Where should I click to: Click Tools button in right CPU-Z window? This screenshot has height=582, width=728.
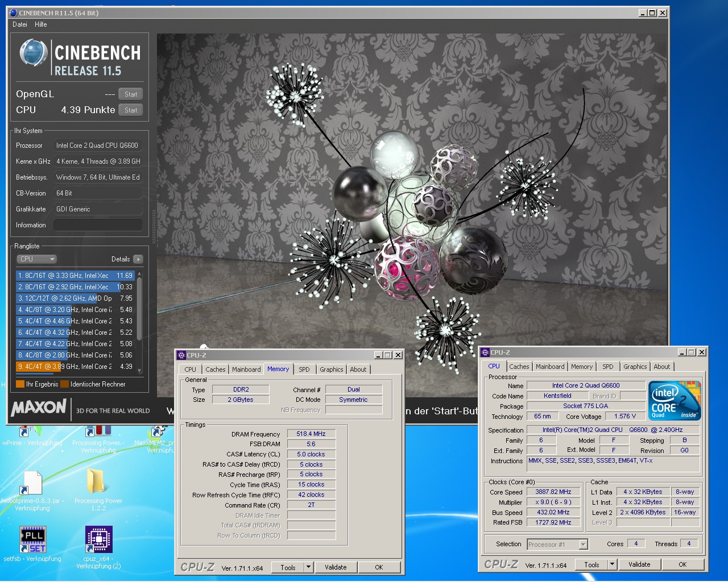[591, 564]
